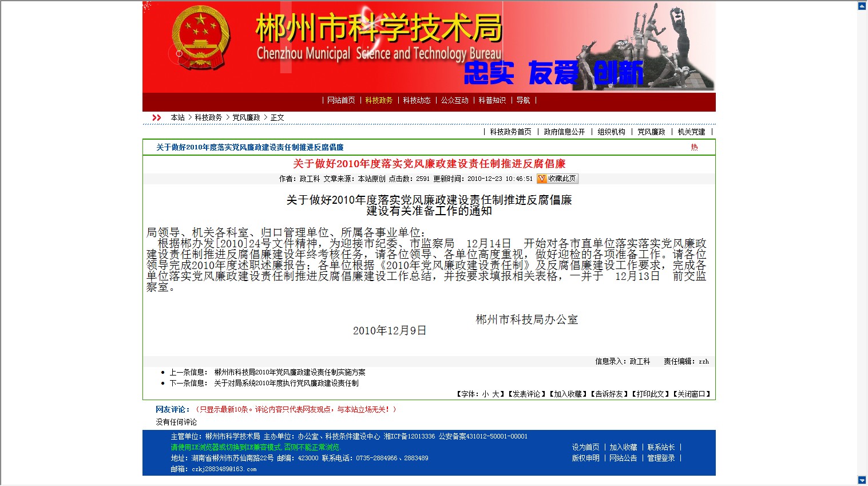
Task: Open the 网站首页 menu item
Action: coord(341,100)
